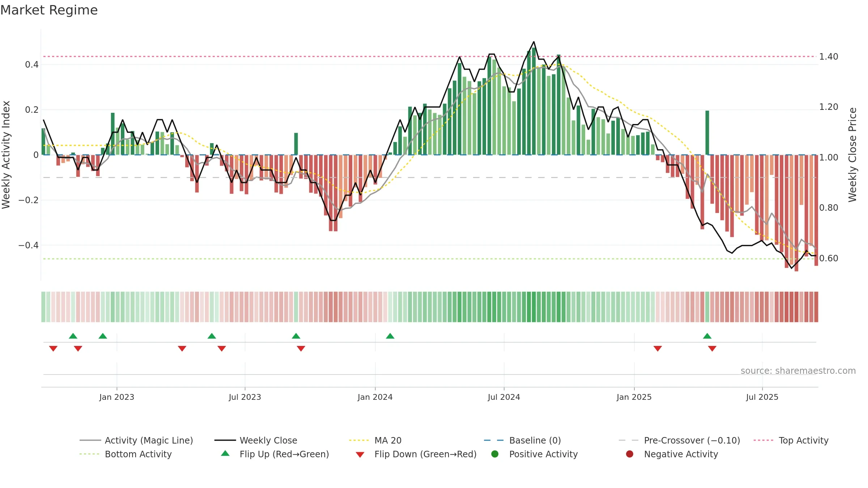Click the red circle next to Negative Activity
The image size is (868, 488).
click(x=630, y=454)
